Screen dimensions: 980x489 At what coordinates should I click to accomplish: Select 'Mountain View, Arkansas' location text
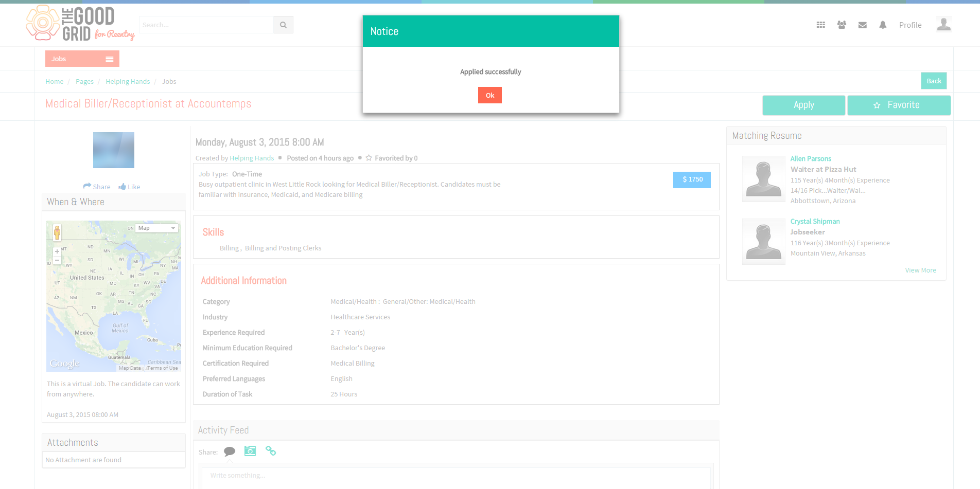pyautogui.click(x=828, y=253)
